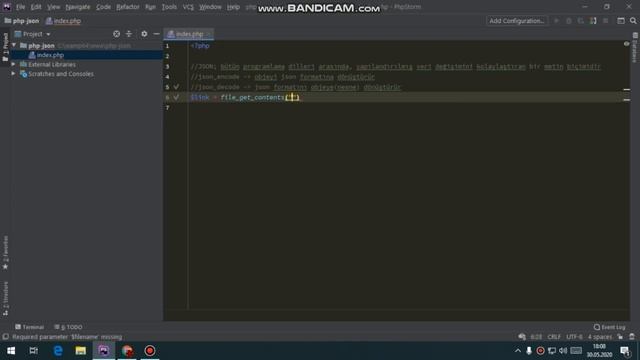This screenshot has width=640, height=360.
Task: Toggle the read-only lock icon in status bar
Action: click(620, 337)
